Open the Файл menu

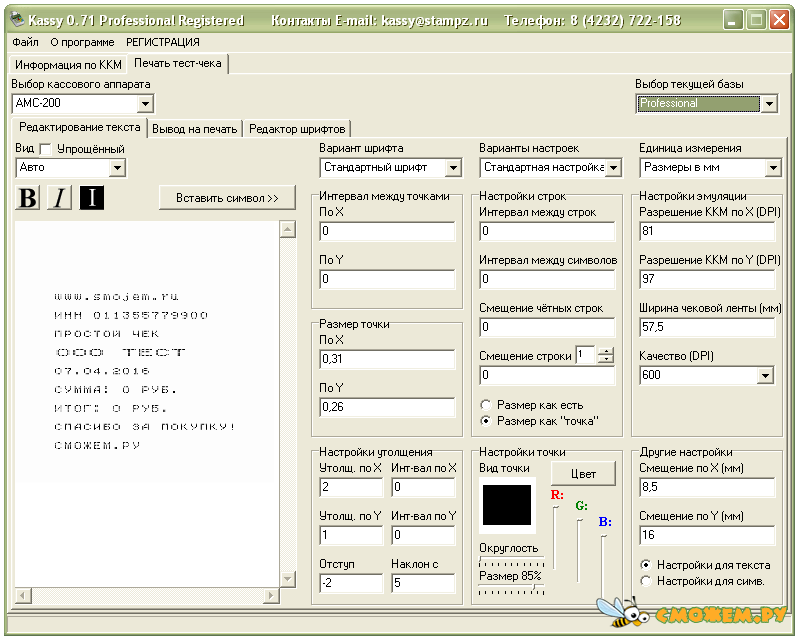(25, 42)
